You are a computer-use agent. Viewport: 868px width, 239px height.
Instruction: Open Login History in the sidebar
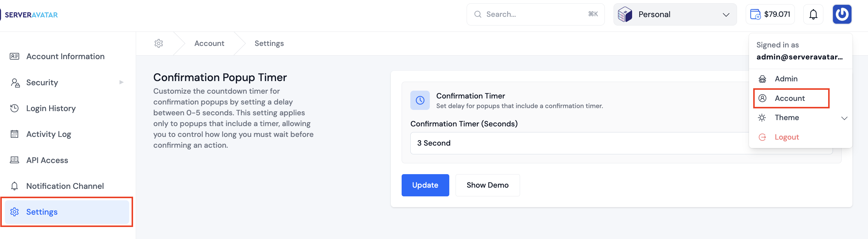[x=51, y=108]
